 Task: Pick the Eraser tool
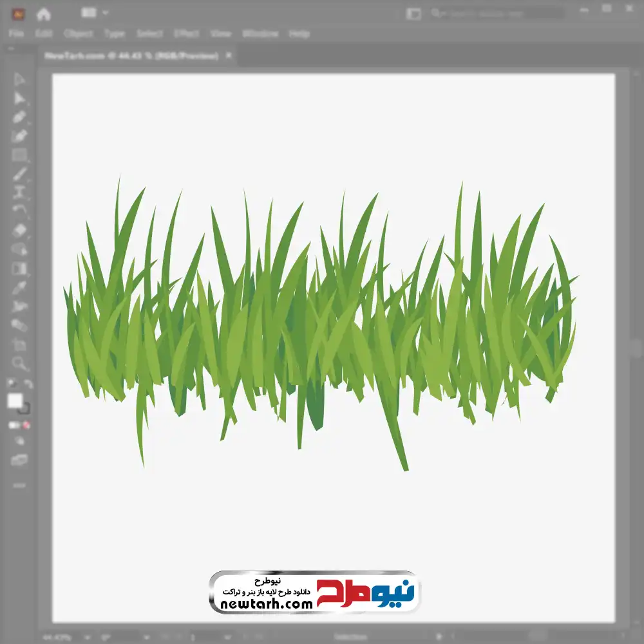[x=20, y=231]
